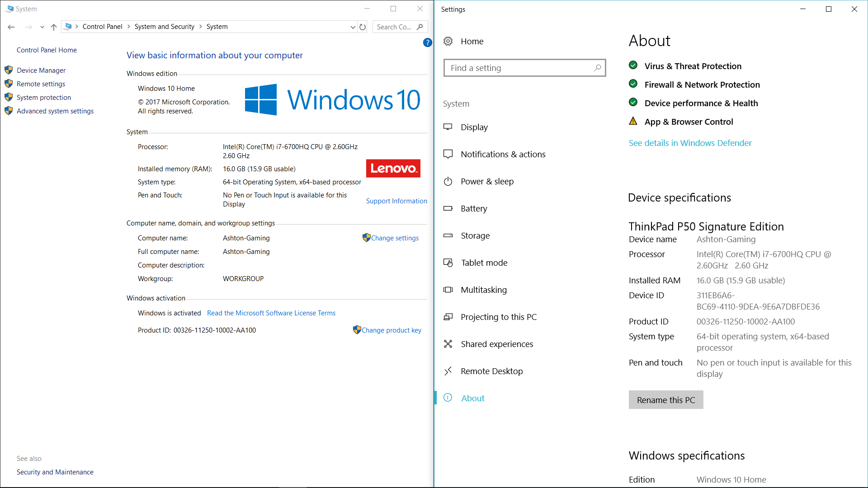868x488 pixels.
Task: Click the About info icon in sidebar
Action: tap(448, 398)
